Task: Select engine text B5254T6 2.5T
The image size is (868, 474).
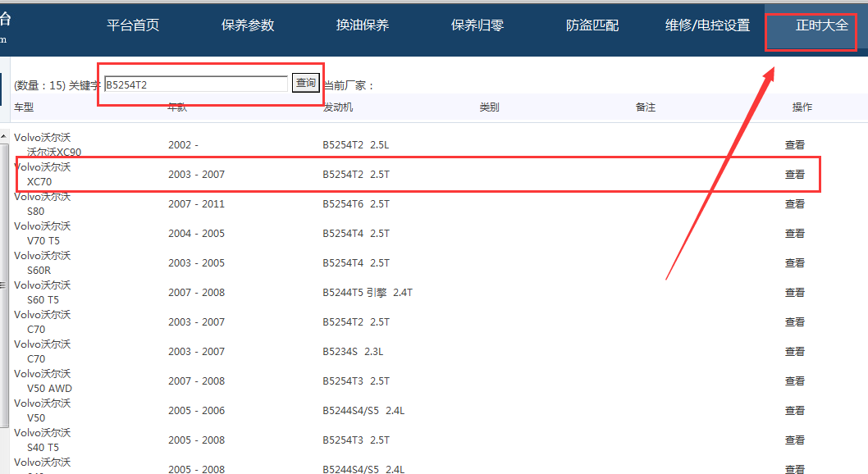Action: click(x=356, y=204)
